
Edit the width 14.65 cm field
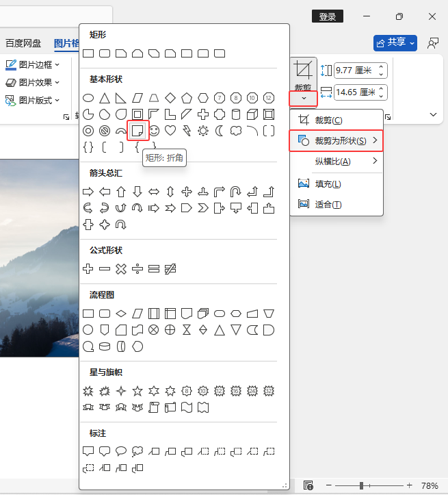click(x=356, y=92)
